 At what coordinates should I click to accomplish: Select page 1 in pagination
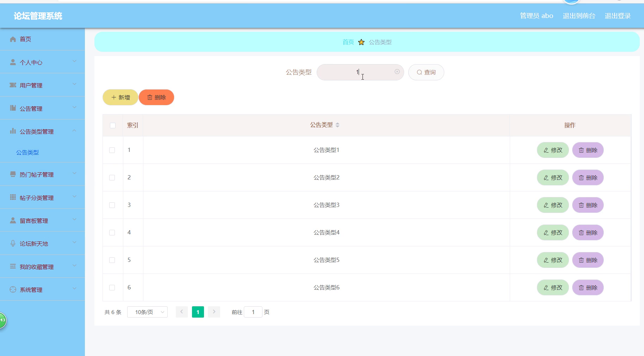pos(198,312)
